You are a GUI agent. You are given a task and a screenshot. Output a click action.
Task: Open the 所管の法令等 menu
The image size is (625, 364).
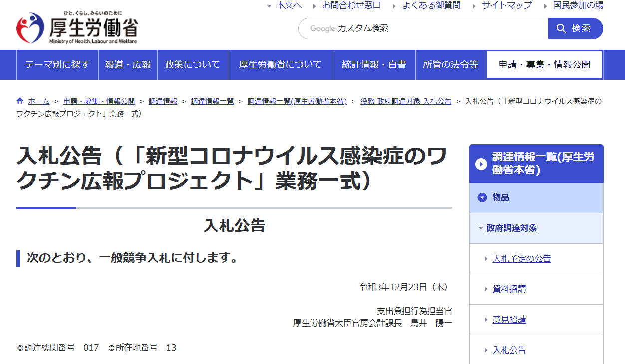[x=450, y=64]
